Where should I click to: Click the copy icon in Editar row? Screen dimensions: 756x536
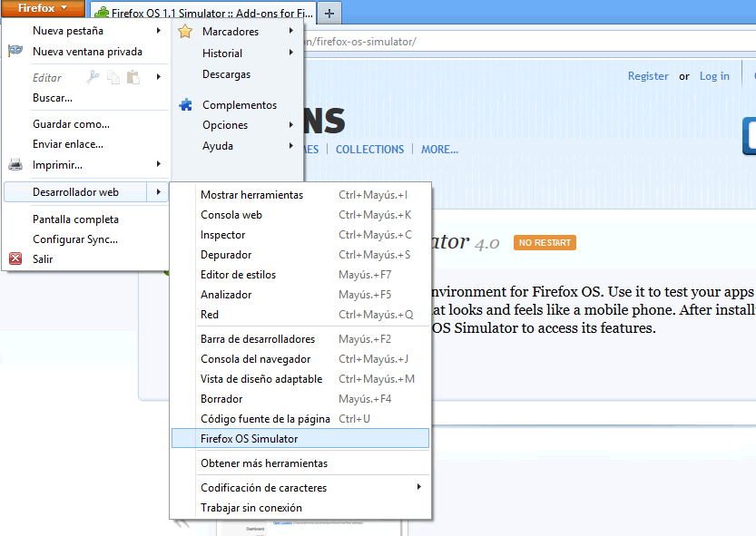(x=113, y=77)
